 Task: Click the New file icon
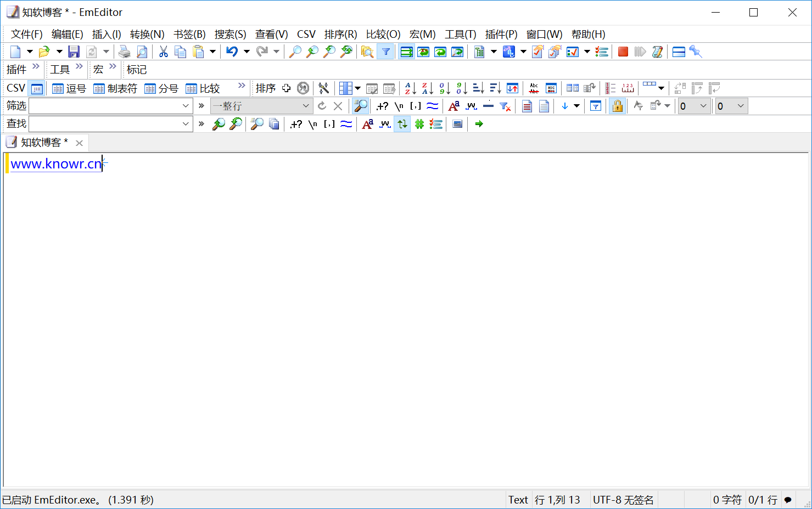[x=15, y=52]
